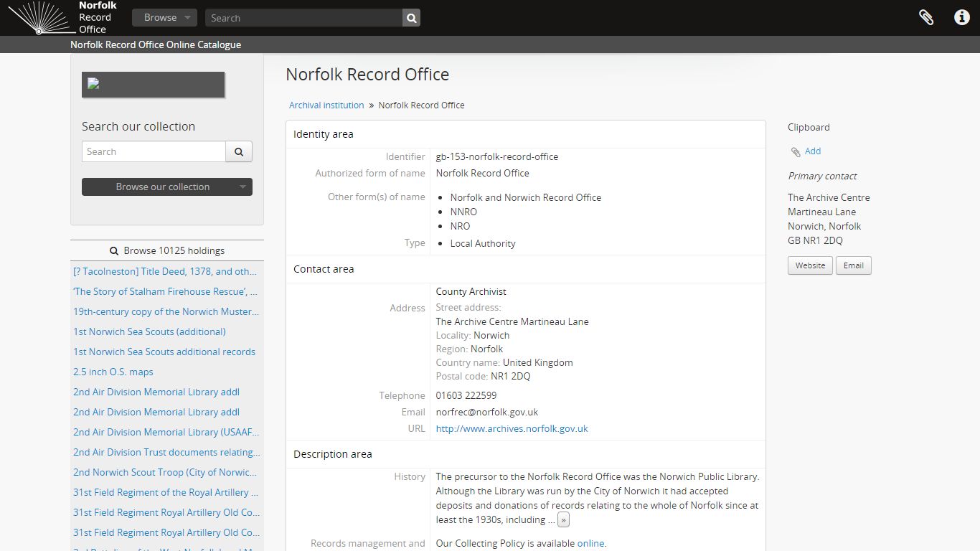Open the Browse dropdown in header
The width and height of the screenshot is (980, 551).
tap(164, 18)
